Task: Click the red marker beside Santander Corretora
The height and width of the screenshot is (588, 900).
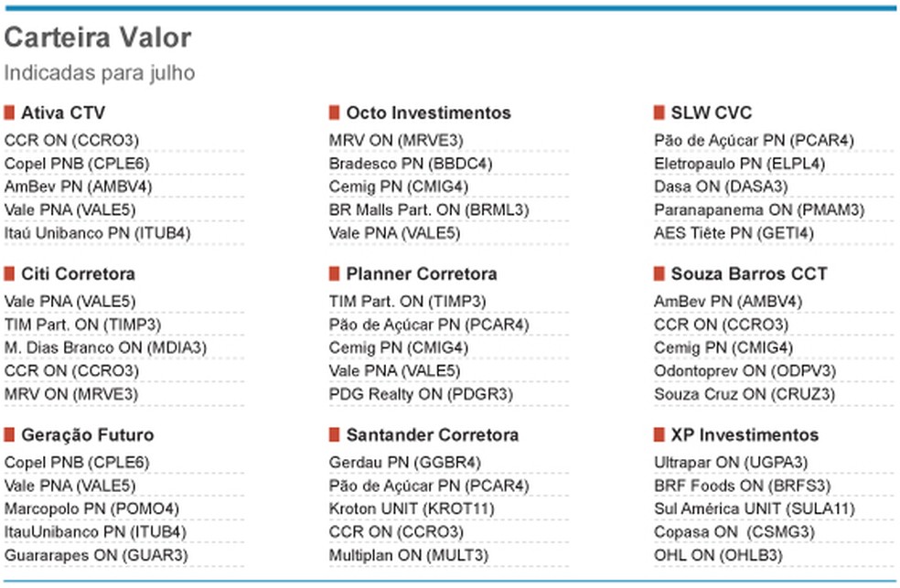Action: click(334, 435)
